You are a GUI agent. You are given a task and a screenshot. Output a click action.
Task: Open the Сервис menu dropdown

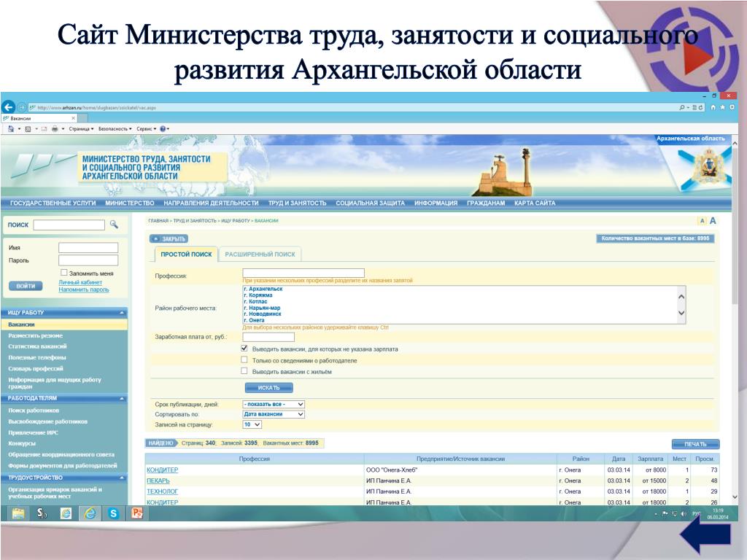pyautogui.click(x=146, y=128)
